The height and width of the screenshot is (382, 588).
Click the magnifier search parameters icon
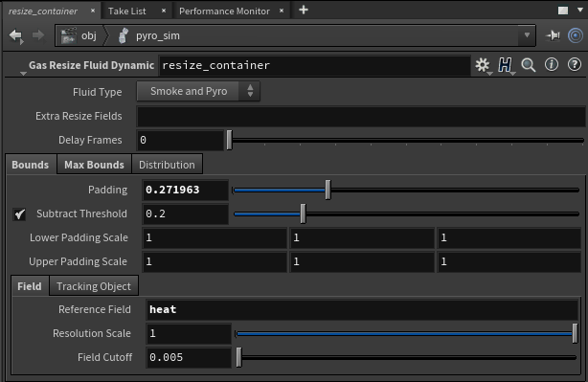click(529, 65)
